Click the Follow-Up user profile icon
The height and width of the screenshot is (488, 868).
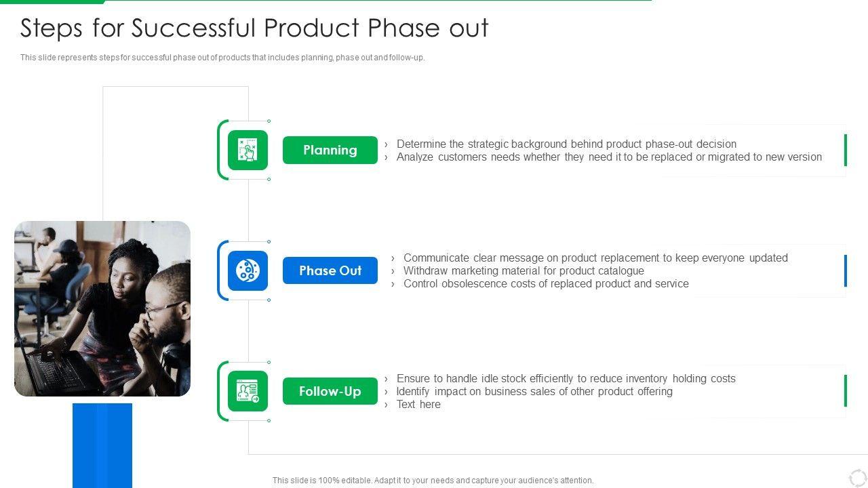(x=248, y=391)
